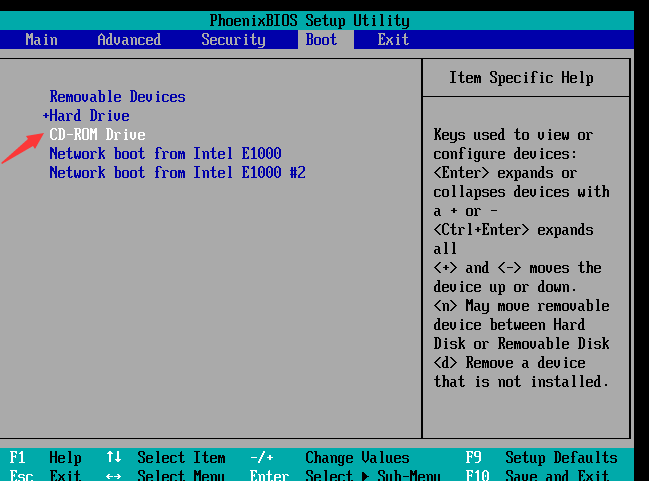Open the Main menu tab

click(x=41, y=40)
